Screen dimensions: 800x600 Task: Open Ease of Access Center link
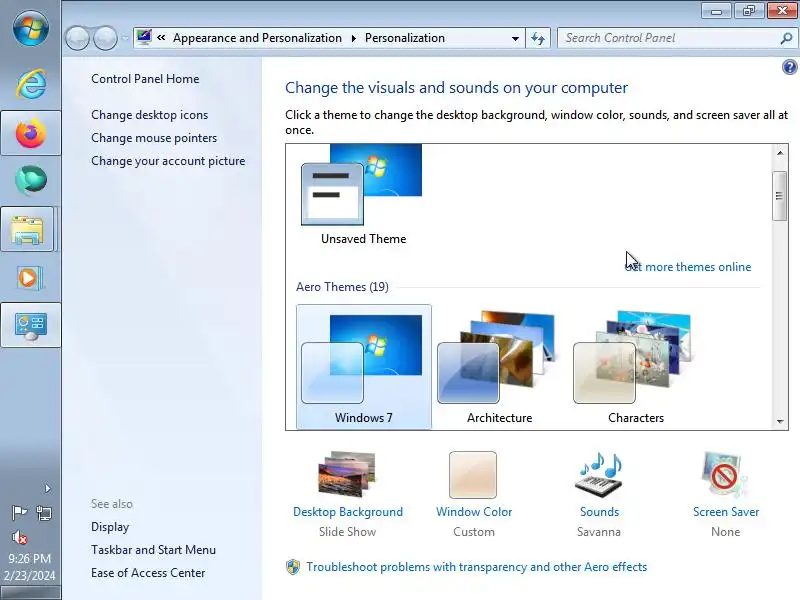(148, 572)
